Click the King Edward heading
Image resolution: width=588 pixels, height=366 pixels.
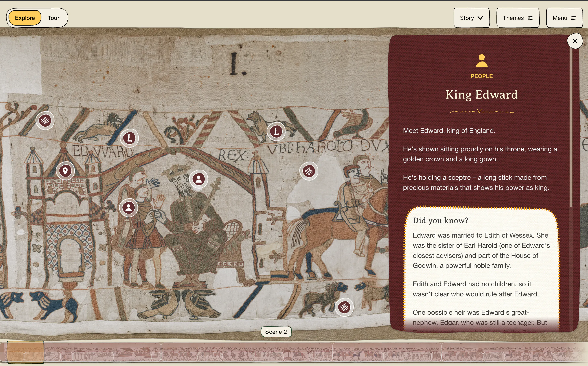coord(481,94)
